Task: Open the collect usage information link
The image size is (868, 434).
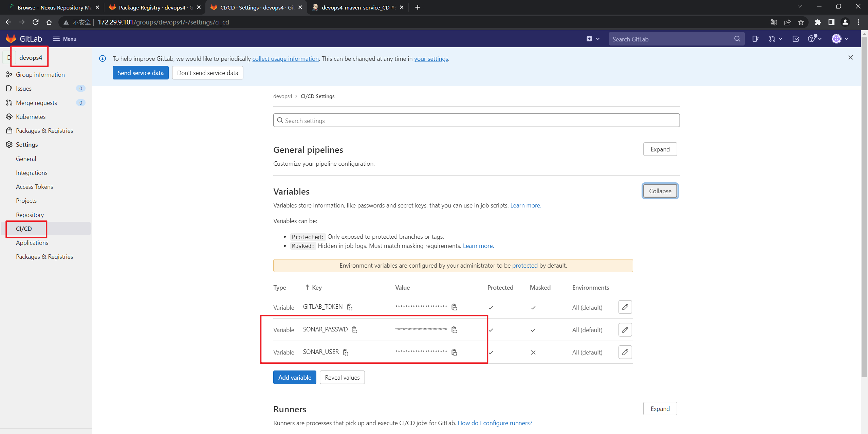Action: [285, 58]
